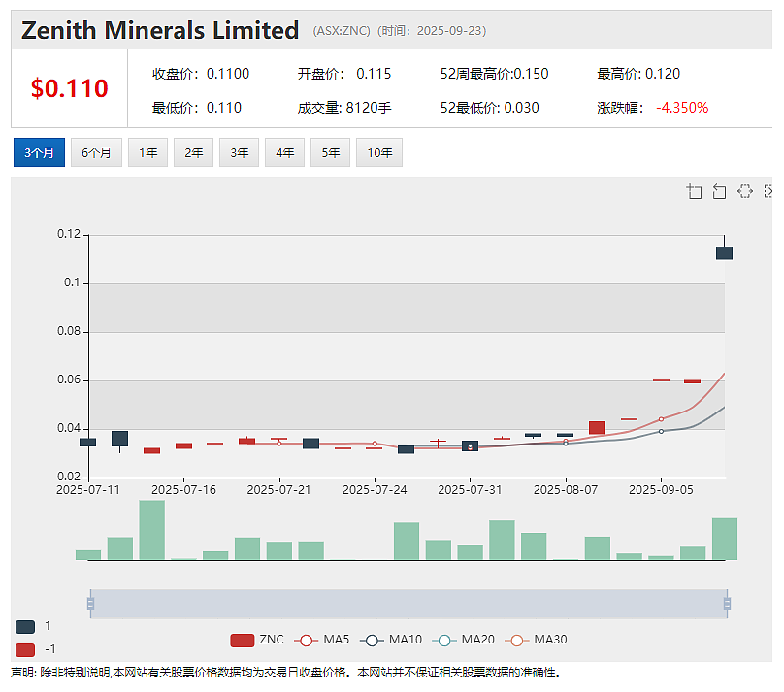Toggle the MA30 line in legend
Screen dimensions: 784x692
coord(536,640)
